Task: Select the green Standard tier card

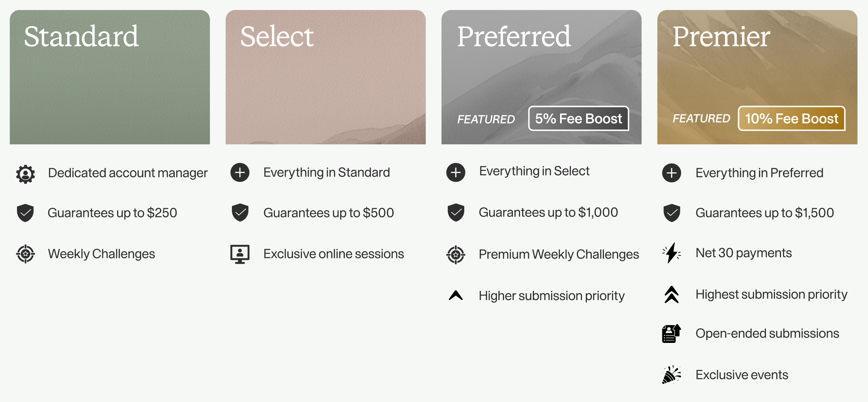Action: point(110,77)
